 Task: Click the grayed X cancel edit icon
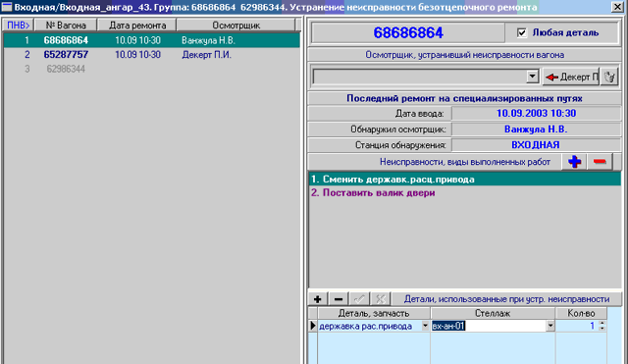380,299
